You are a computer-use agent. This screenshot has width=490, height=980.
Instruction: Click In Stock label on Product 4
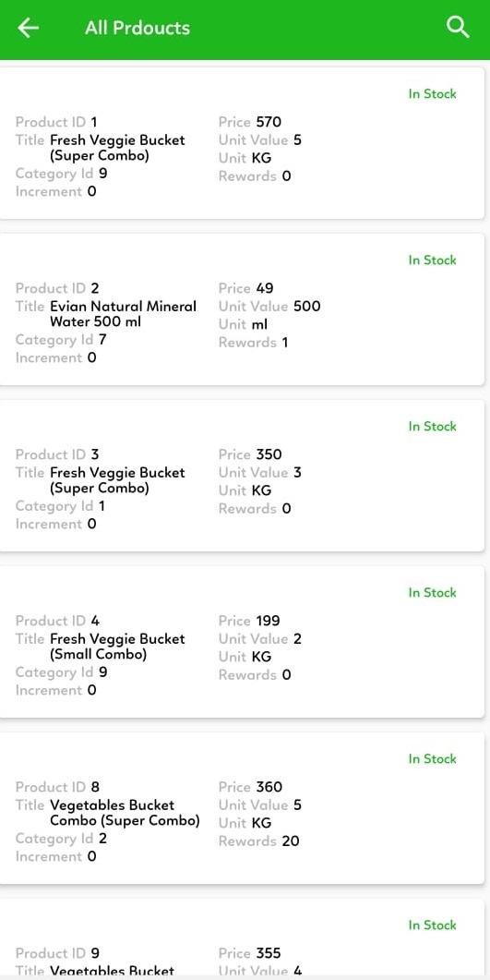tap(432, 592)
